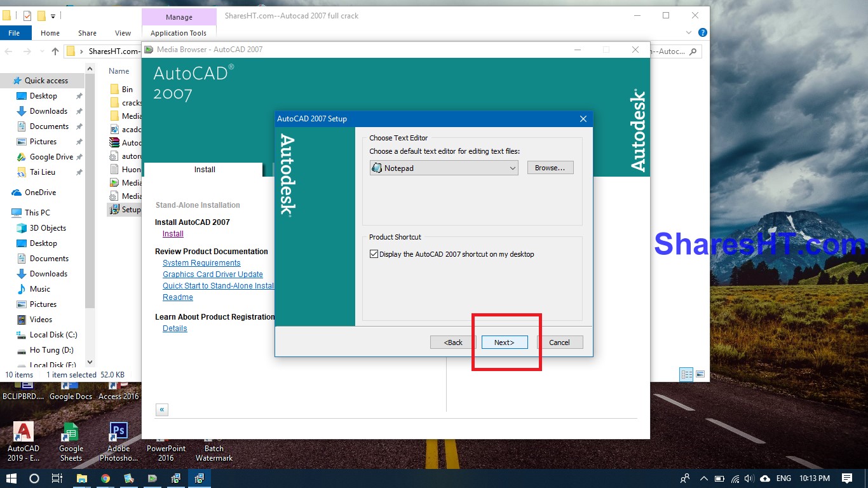Open Desktop under Quick access
868x488 pixels.
tap(43, 96)
